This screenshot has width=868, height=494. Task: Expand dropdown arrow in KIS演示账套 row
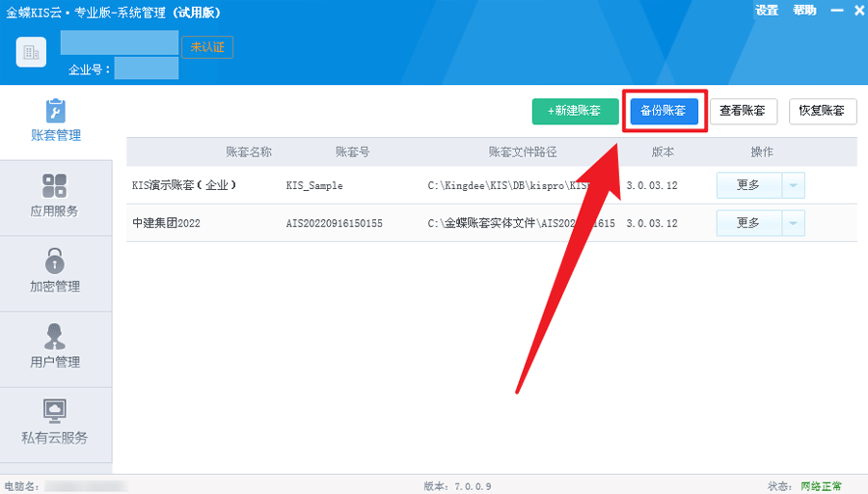click(x=794, y=185)
